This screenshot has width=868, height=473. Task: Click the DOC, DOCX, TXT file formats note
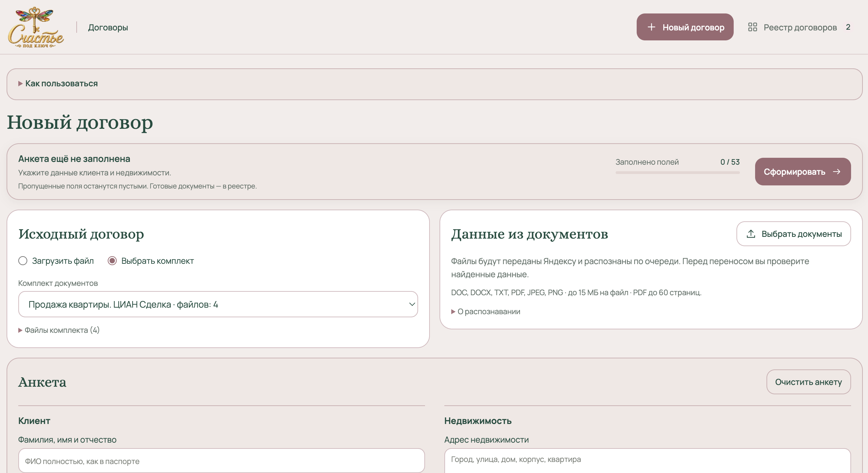click(576, 292)
